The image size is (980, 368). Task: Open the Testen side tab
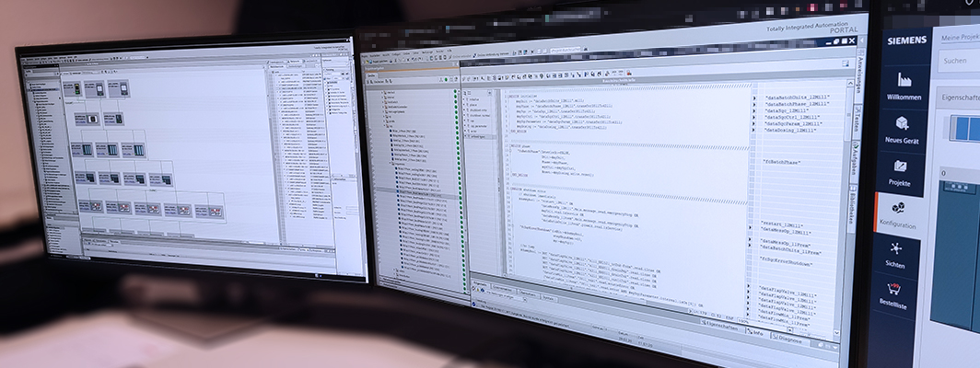(x=857, y=117)
